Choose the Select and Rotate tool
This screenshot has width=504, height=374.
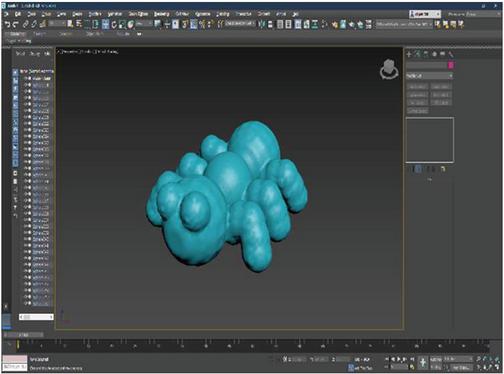(114, 24)
